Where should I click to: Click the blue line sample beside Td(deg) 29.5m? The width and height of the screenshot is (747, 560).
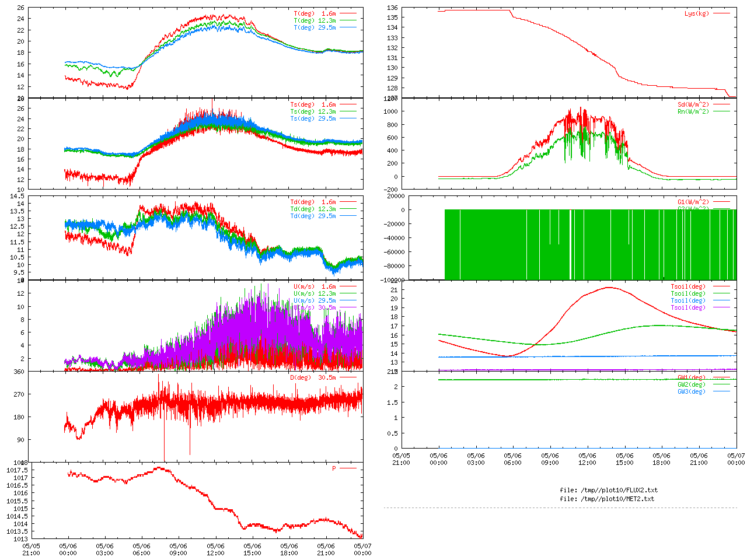pyautogui.click(x=348, y=216)
